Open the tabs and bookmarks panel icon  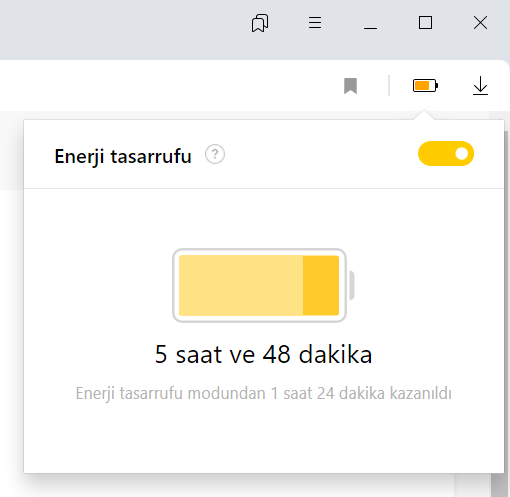260,23
